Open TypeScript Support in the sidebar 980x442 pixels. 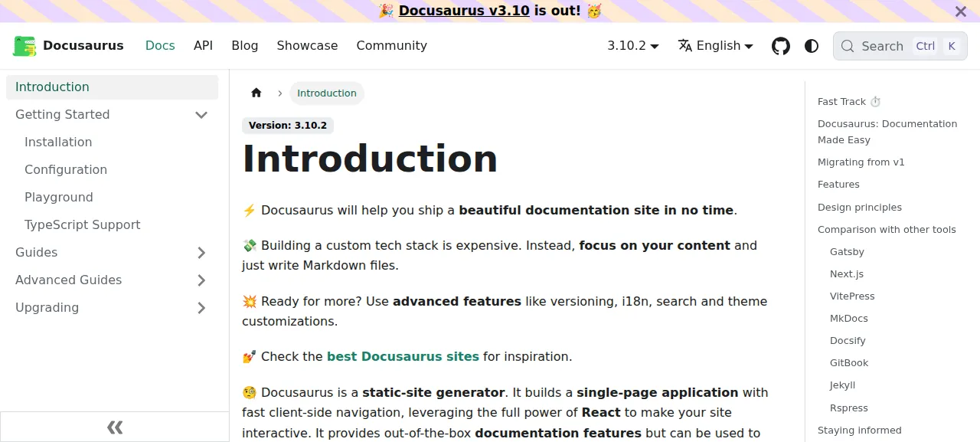pyautogui.click(x=83, y=225)
